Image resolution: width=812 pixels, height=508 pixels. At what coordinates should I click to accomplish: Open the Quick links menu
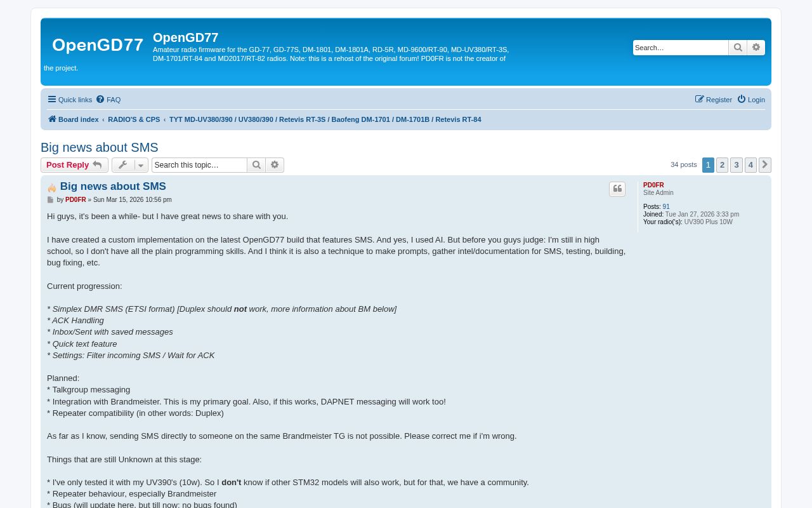pos(70,100)
